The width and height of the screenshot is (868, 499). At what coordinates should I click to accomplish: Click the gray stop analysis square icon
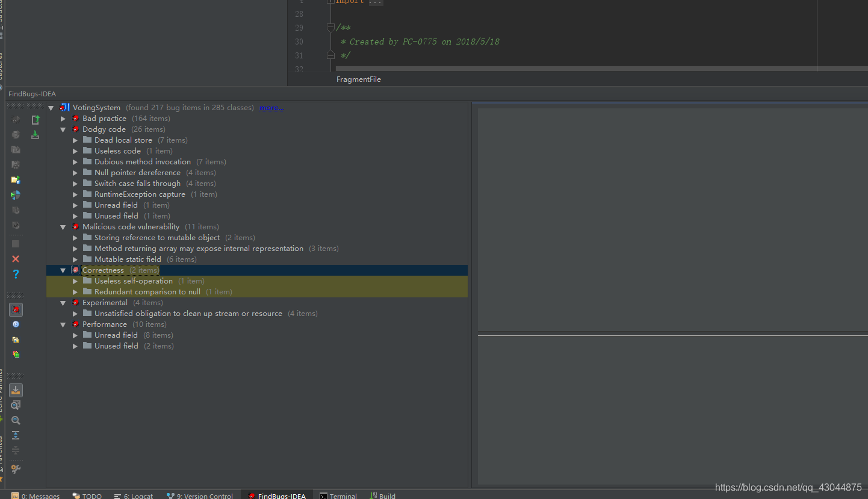(16, 244)
